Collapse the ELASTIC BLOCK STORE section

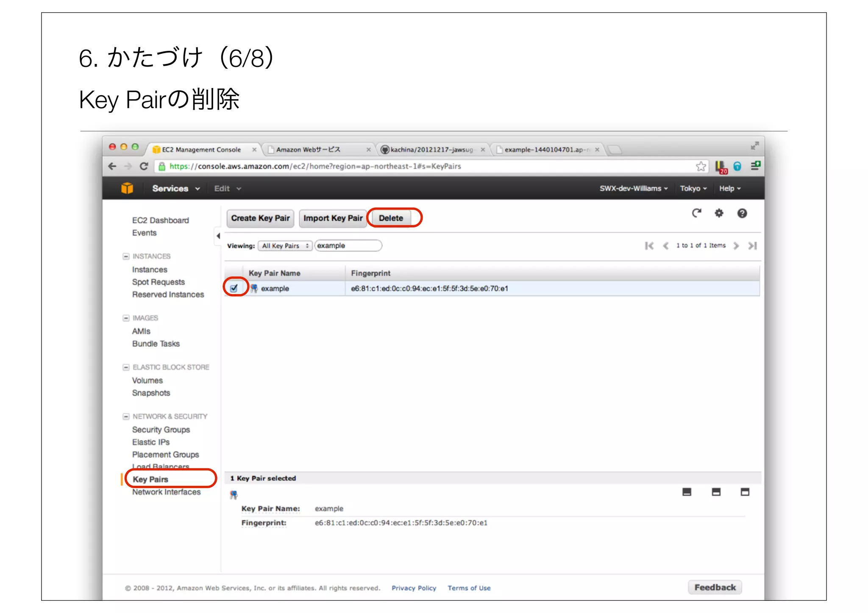(126, 367)
